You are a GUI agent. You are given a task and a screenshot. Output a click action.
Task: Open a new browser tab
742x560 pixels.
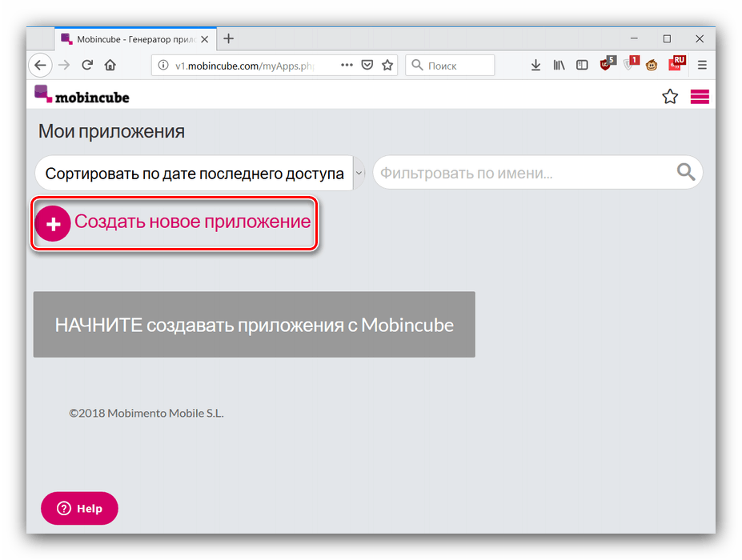pos(229,38)
